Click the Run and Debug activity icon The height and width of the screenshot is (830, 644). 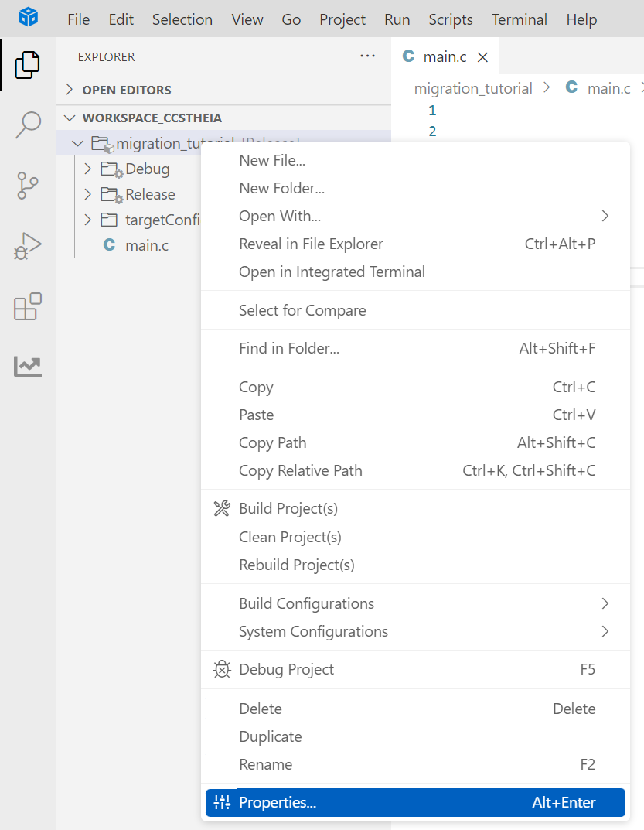(27, 246)
